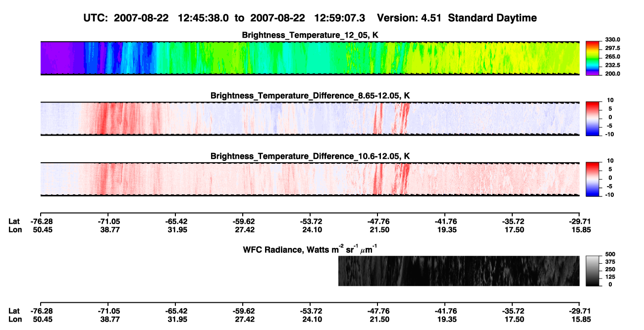Click the 8.65-12.05 temperature difference image strip
The width and height of the screenshot is (644, 330).
click(310, 119)
